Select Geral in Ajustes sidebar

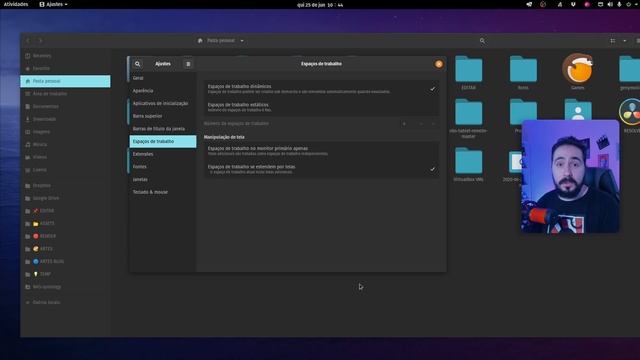[x=162, y=78]
